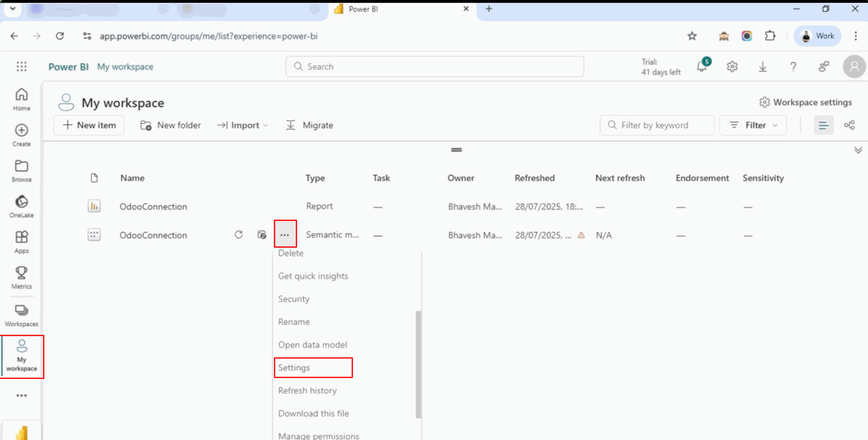Open browser extensions puzzle icon

pyautogui.click(x=770, y=36)
